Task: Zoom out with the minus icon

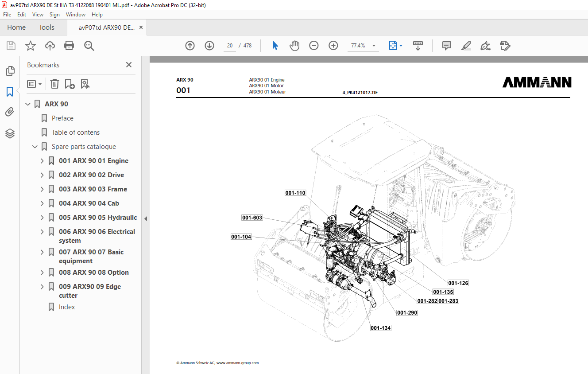Action: click(314, 46)
